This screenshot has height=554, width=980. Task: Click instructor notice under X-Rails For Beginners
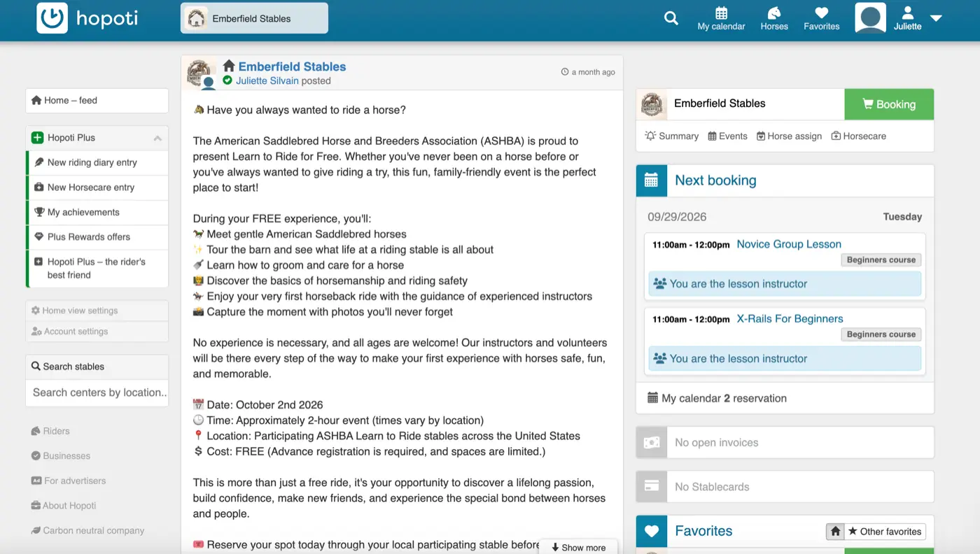(x=785, y=359)
